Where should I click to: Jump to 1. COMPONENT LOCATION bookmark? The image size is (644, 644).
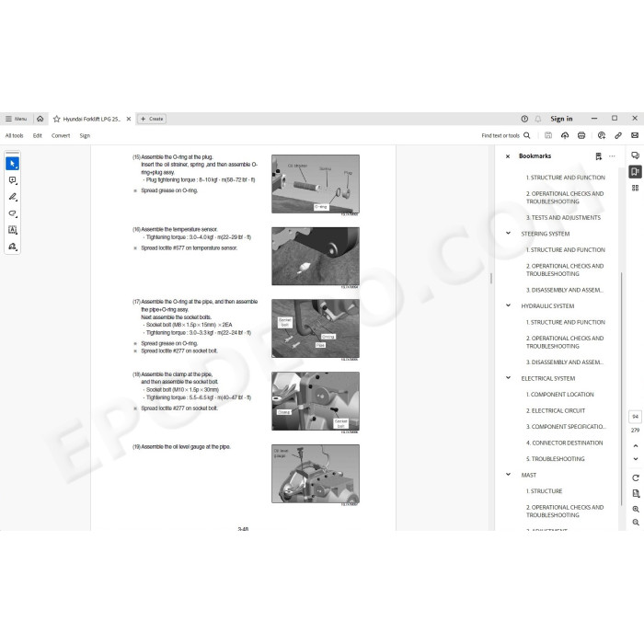(x=559, y=395)
